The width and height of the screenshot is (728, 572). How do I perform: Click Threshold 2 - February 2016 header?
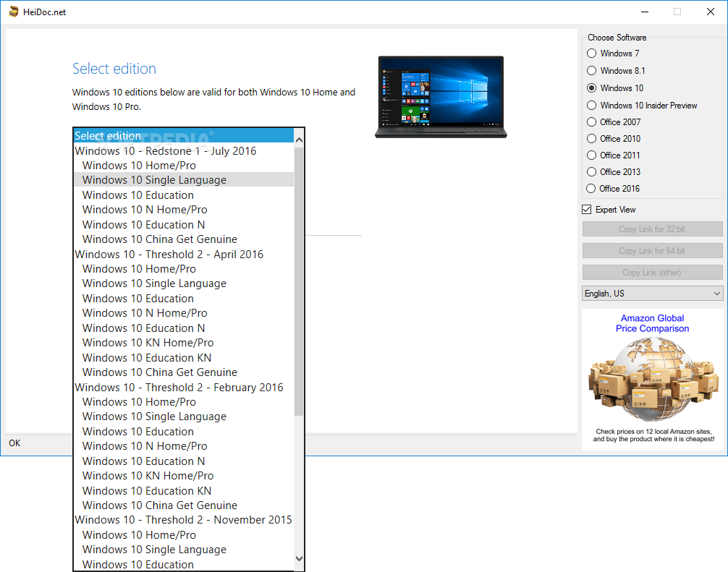click(184, 388)
